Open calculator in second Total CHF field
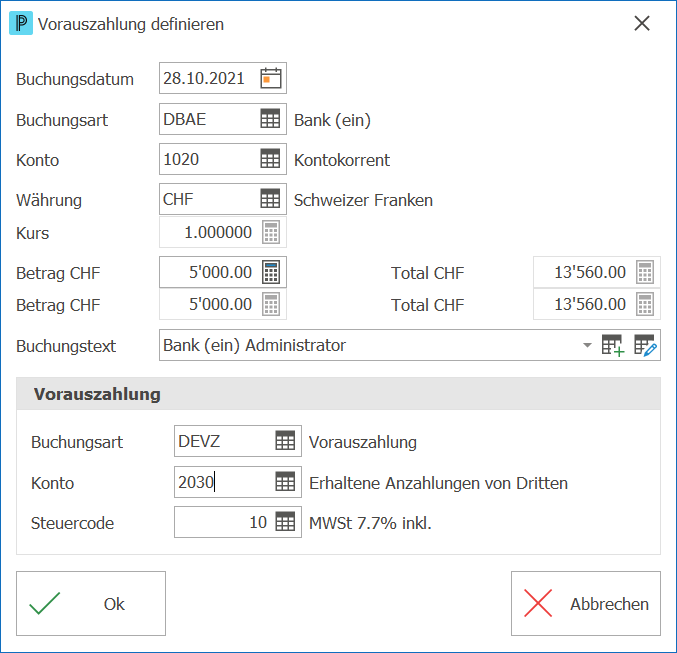Image resolution: width=677 pixels, height=653 pixels. coord(645,304)
